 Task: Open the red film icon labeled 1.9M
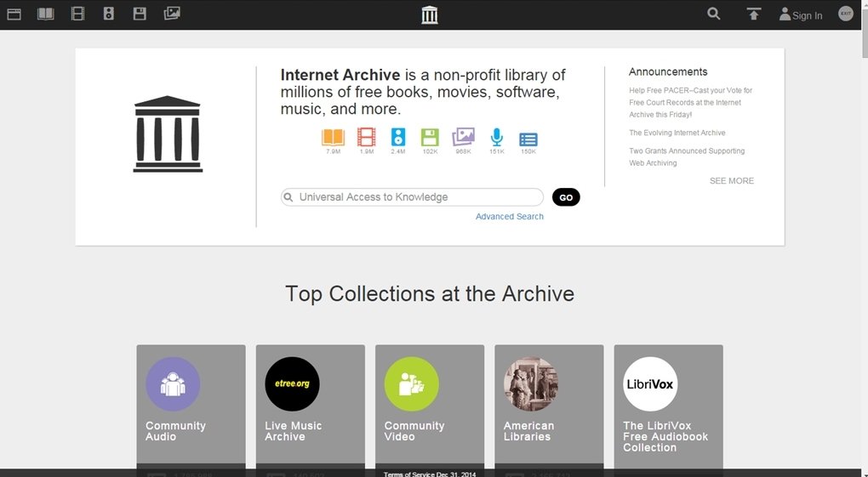367,137
